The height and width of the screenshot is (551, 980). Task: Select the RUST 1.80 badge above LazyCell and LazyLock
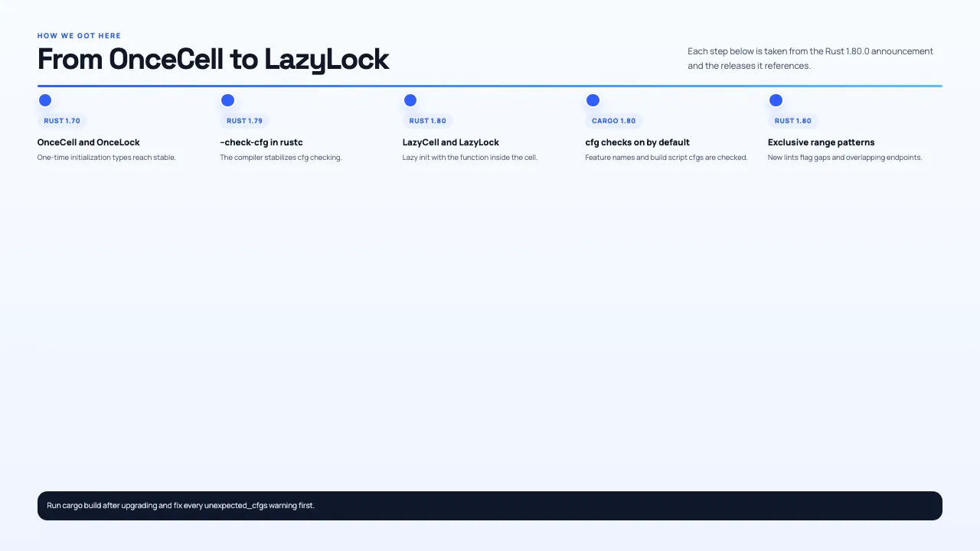click(x=428, y=121)
